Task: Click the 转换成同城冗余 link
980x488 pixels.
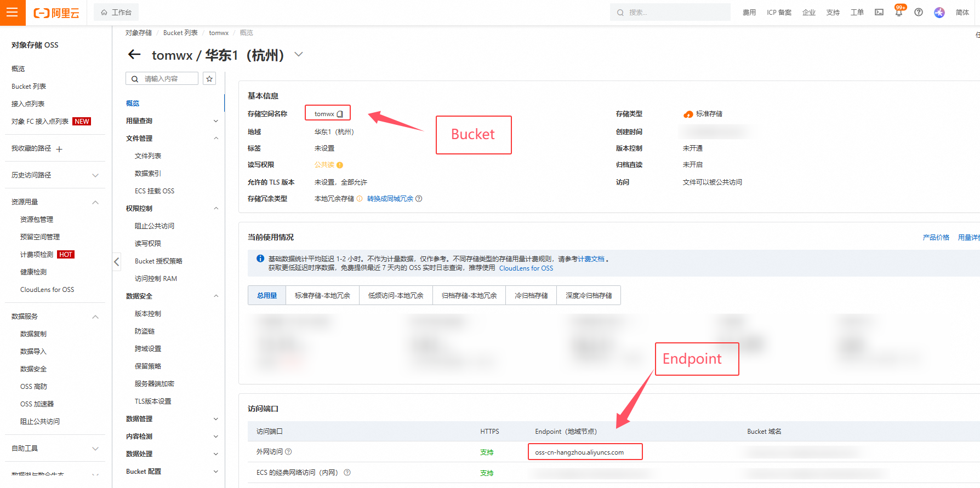Action: coord(390,199)
